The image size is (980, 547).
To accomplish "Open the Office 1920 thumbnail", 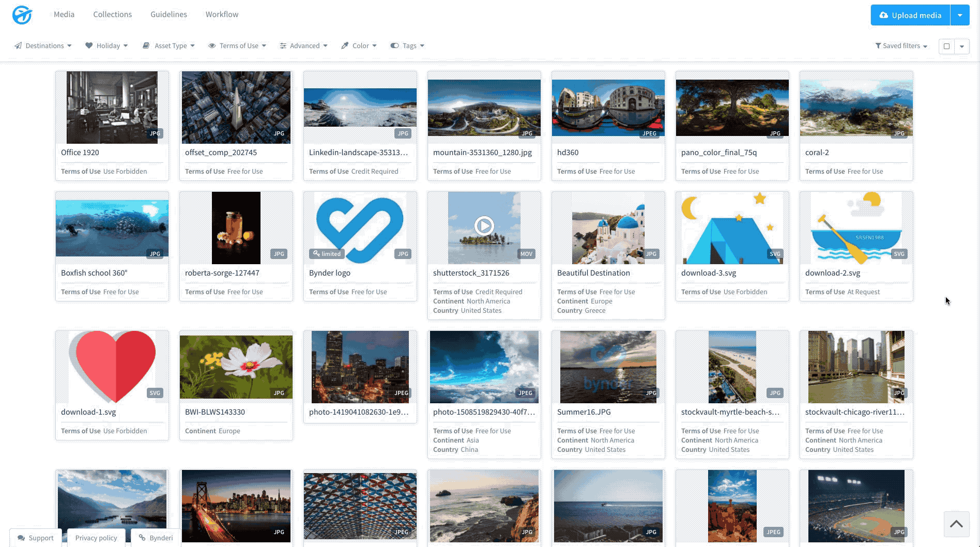I will click(x=112, y=108).
